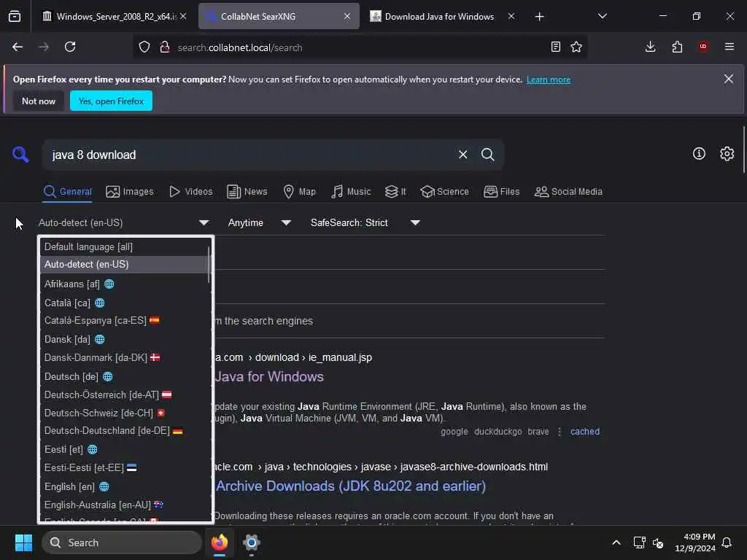The width and height of the screenshot is (747, 560).
Task: Open the Java for Windows result title
Action: pyautogui.click(x=268, y=377)
